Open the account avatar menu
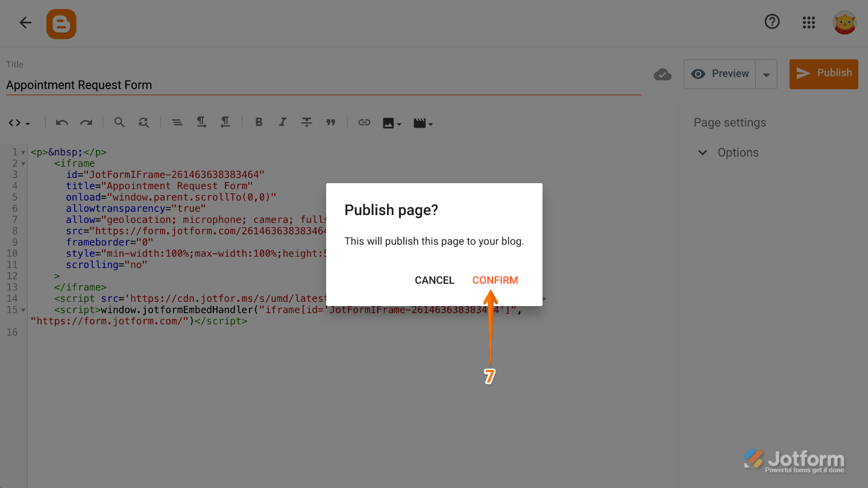The width and height of the screenshot is (868, 488). (844, 23)
